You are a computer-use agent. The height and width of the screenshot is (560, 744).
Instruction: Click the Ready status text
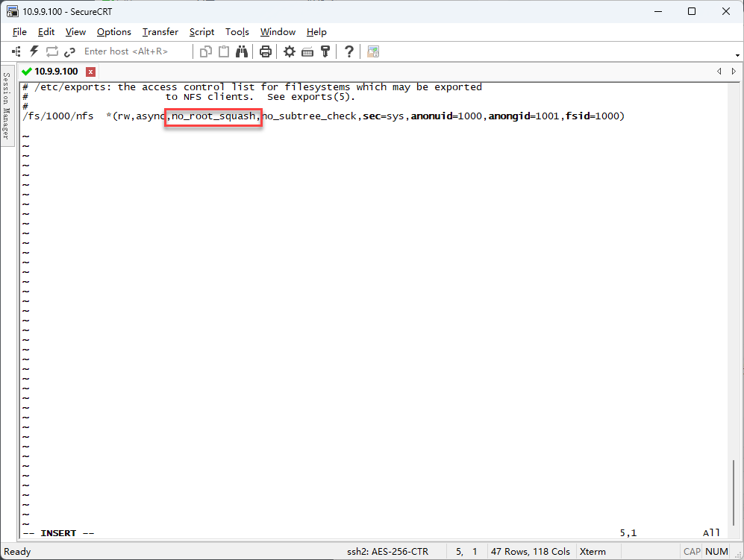[x=17, y=552]
